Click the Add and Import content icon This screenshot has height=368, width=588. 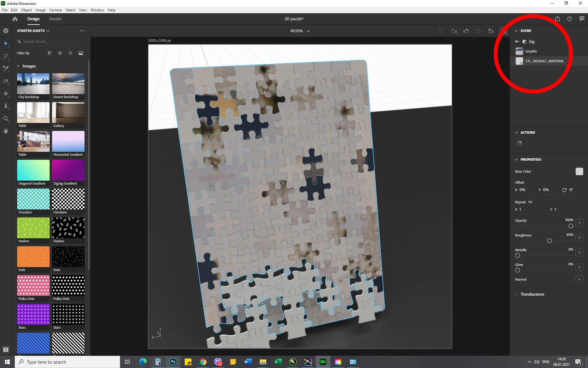click(6, 31)
